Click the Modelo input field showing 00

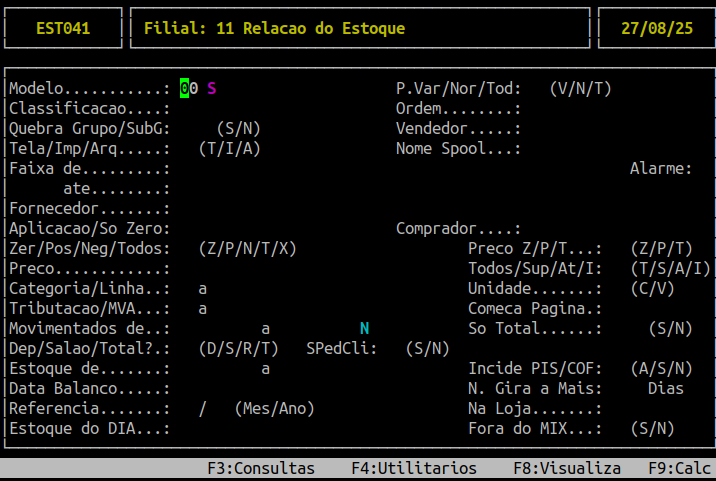point(189,88)
